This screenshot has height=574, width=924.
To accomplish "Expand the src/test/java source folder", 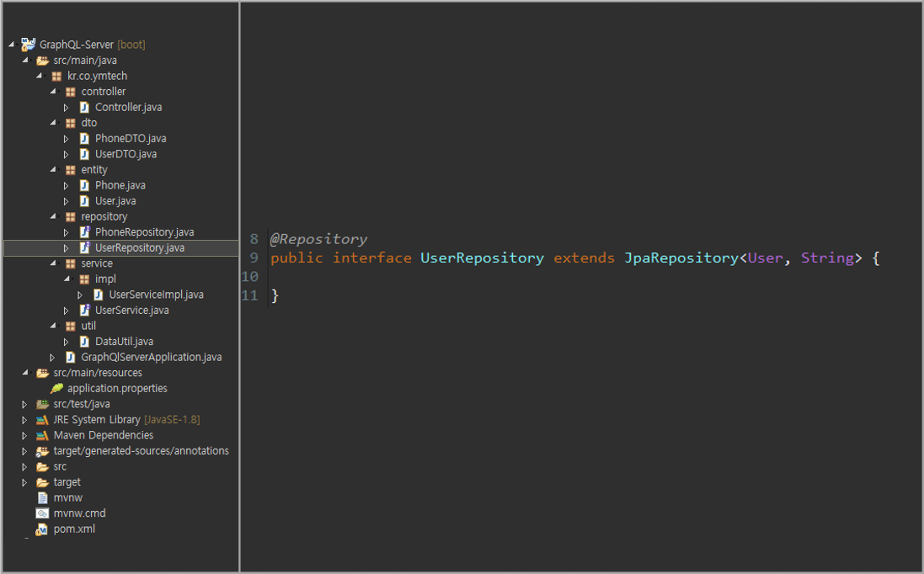I will click(x=25, y=405).
